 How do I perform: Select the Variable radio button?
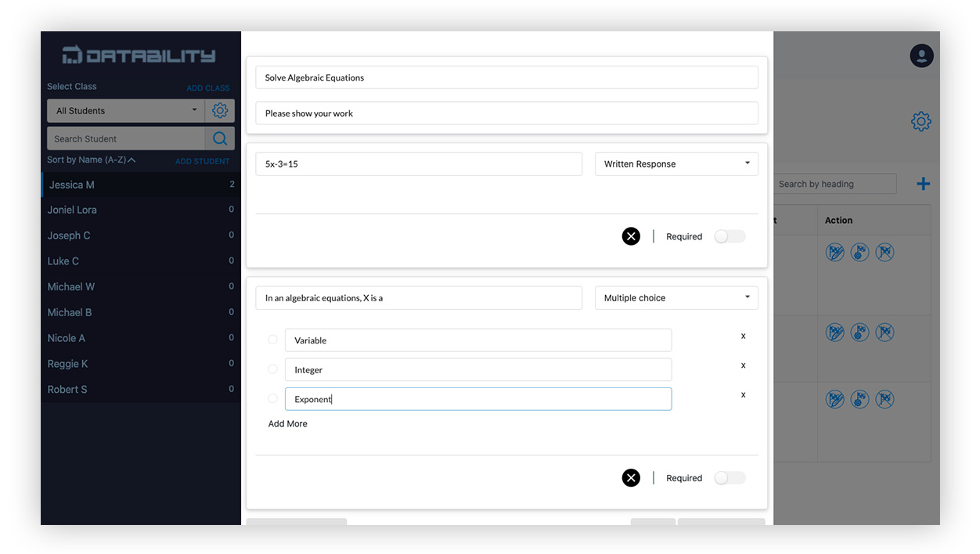coord(272,340)
